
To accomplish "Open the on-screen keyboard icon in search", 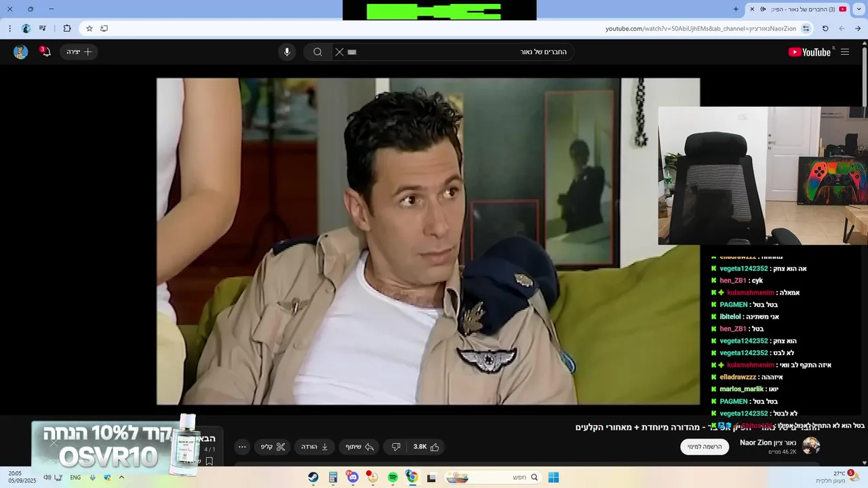I will coord(352,52).
